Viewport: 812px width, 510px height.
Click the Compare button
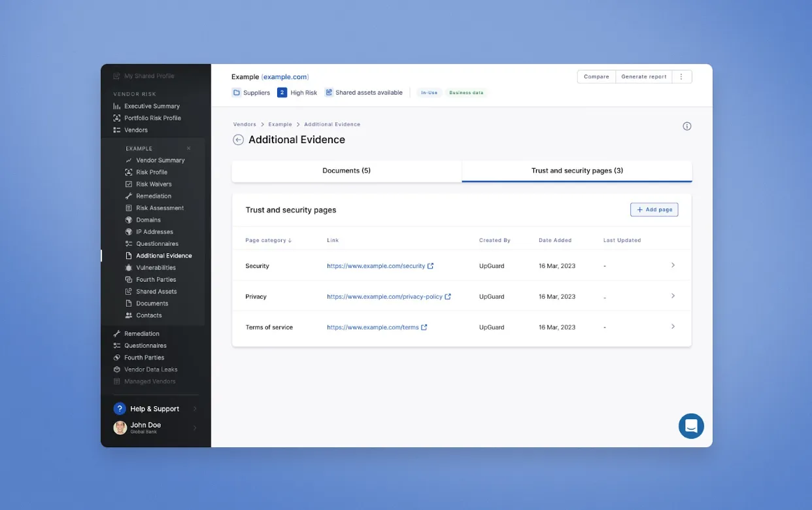point(596,76)
